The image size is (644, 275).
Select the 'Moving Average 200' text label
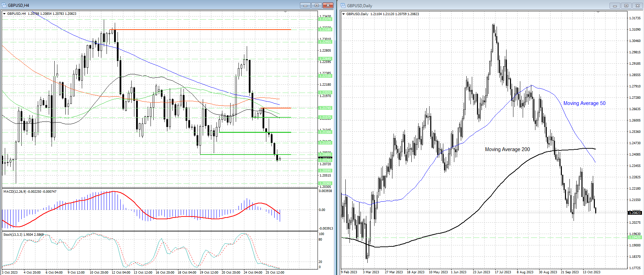pos(507,149)
